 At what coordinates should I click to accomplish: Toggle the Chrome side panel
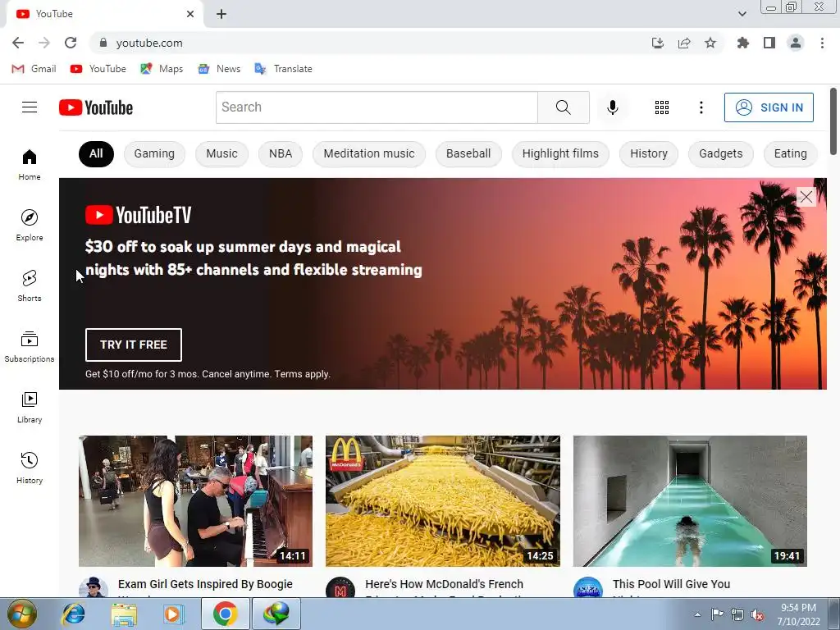pyautogui.click(x=769, y=43)
